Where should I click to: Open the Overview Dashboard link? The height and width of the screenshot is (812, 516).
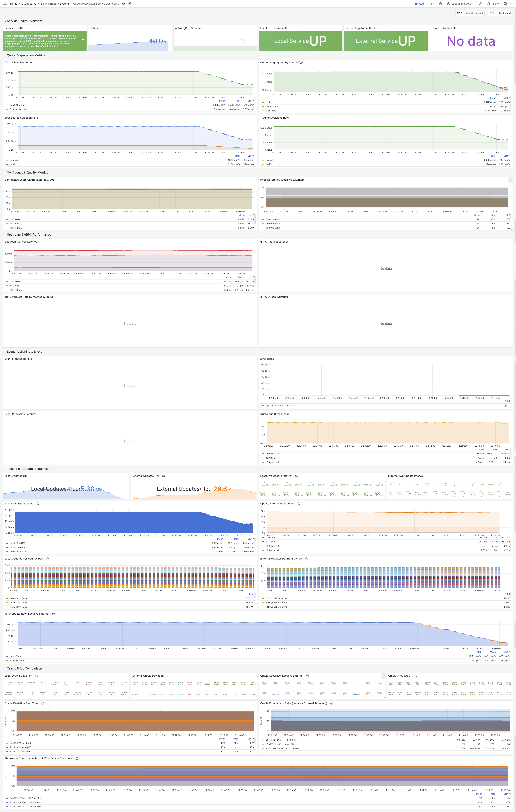pos(470,13)
